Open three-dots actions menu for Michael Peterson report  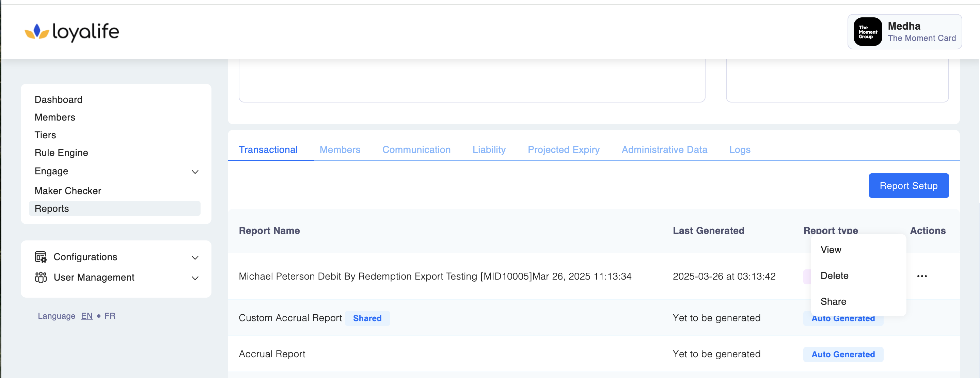click(921, 276)
